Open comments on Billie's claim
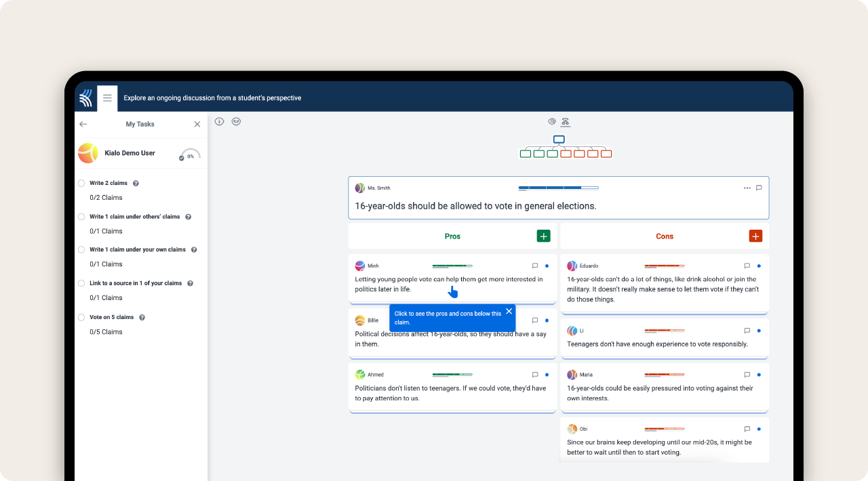This screenshot has width=868, height=481. (535, 320)
